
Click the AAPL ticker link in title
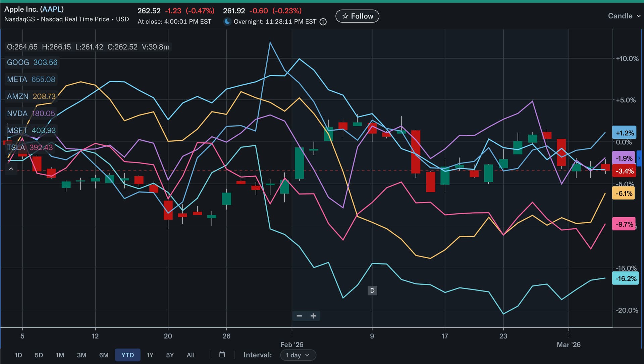point(52,9)
